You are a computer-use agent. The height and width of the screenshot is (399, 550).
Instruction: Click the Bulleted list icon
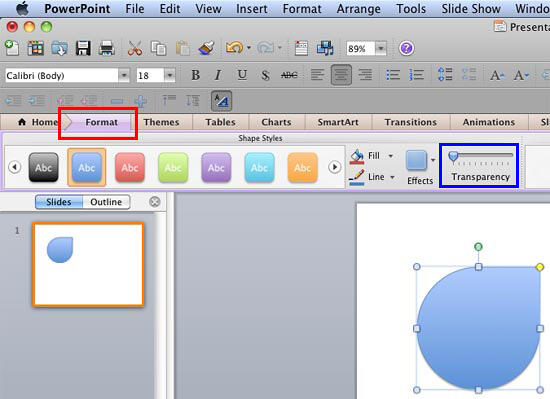[393, 75]
